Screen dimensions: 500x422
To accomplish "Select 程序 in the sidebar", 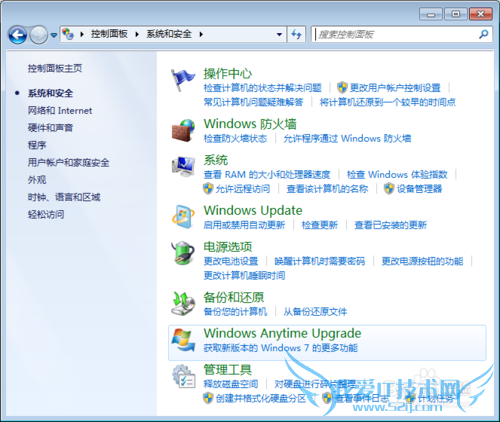I will click(x=37, y=145).
